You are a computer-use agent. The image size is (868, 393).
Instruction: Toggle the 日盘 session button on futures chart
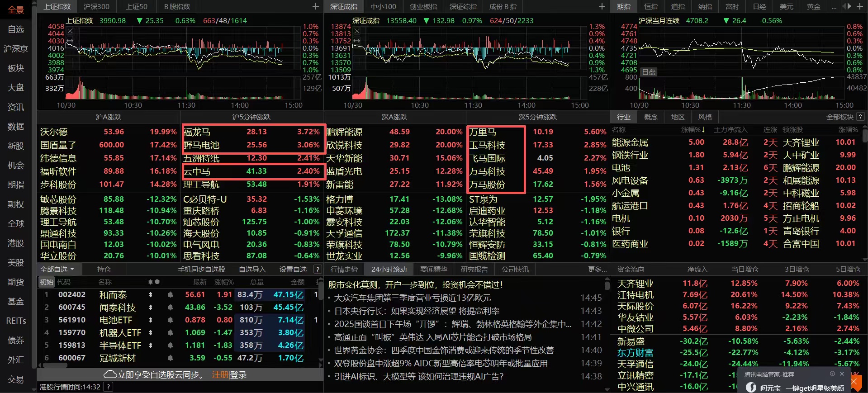tap(649, 72)
